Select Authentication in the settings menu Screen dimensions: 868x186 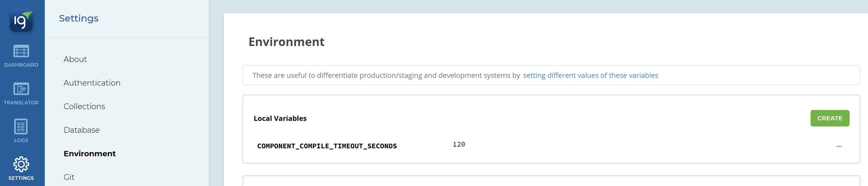click(92, 83)
